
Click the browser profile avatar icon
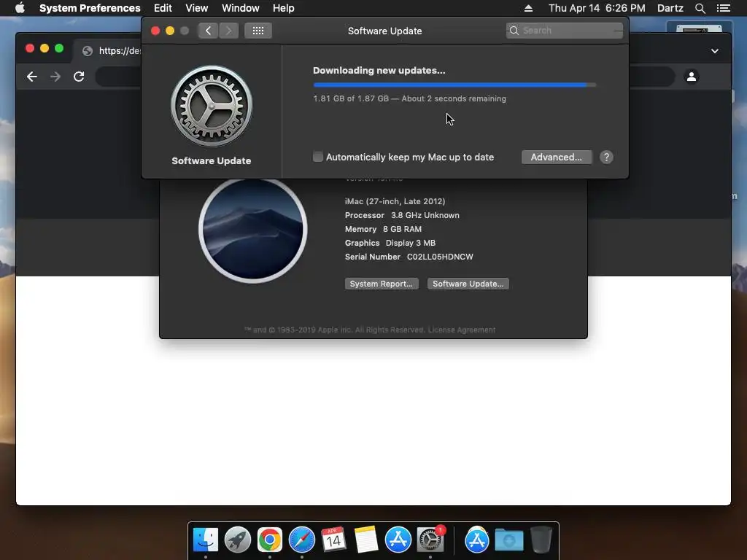click(692, 76)
